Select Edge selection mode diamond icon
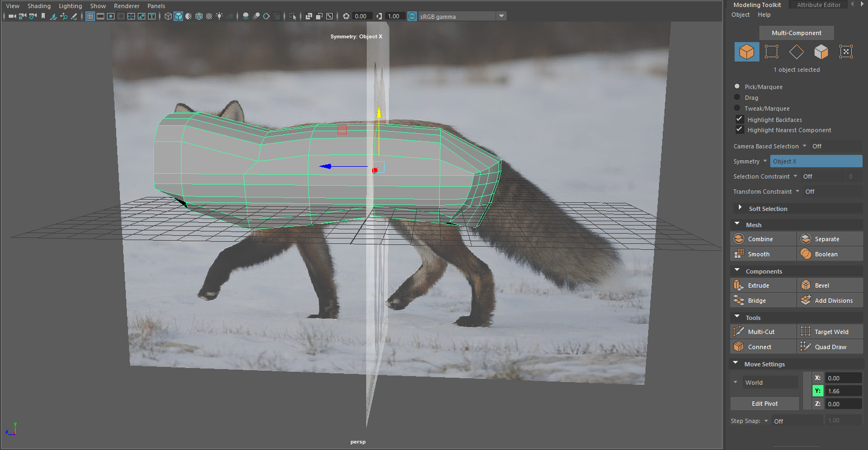 796,52
